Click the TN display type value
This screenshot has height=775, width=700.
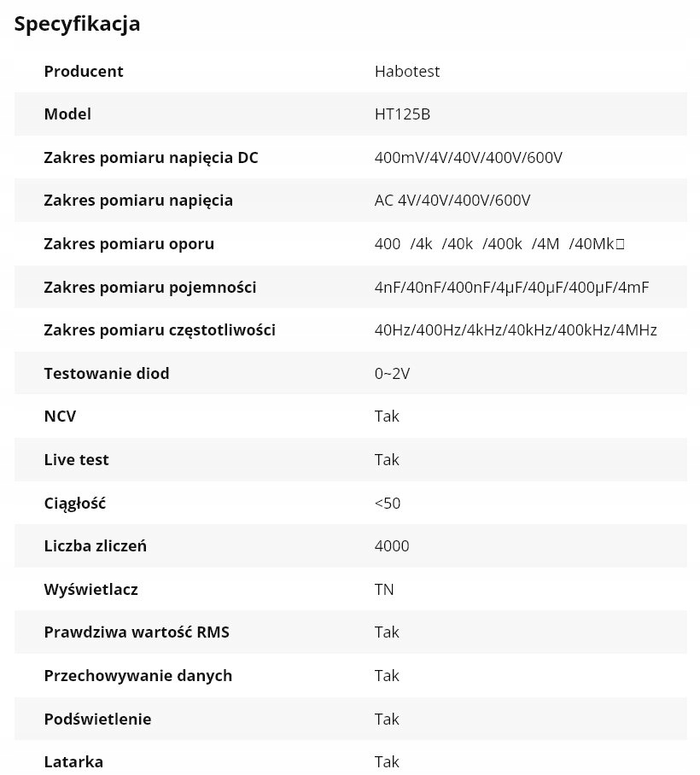coord(384,589)
